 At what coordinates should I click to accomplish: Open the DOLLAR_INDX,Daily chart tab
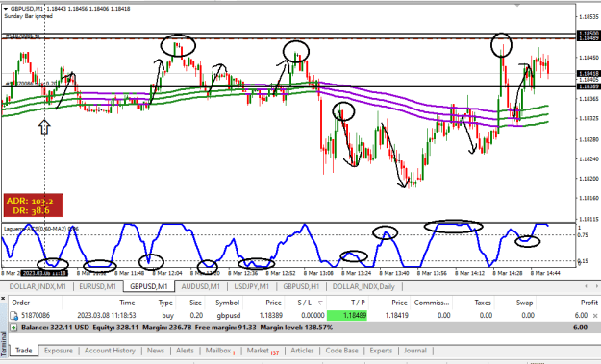pos(363,286)
